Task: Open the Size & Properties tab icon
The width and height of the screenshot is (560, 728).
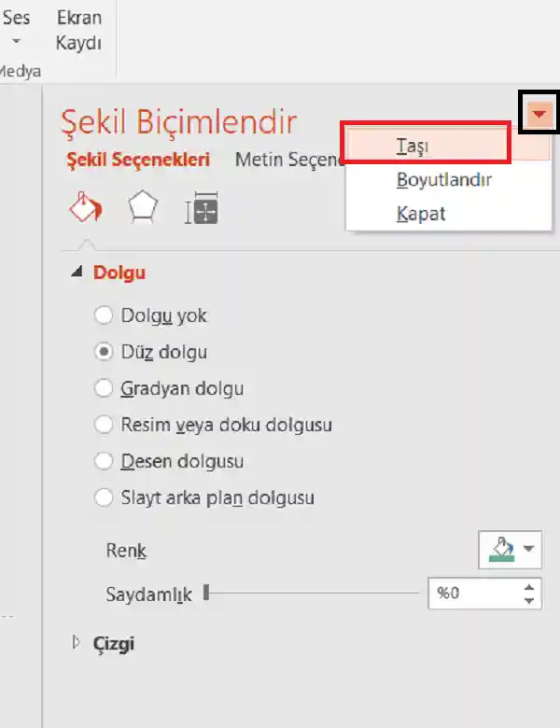Action: tap(202, 208)
